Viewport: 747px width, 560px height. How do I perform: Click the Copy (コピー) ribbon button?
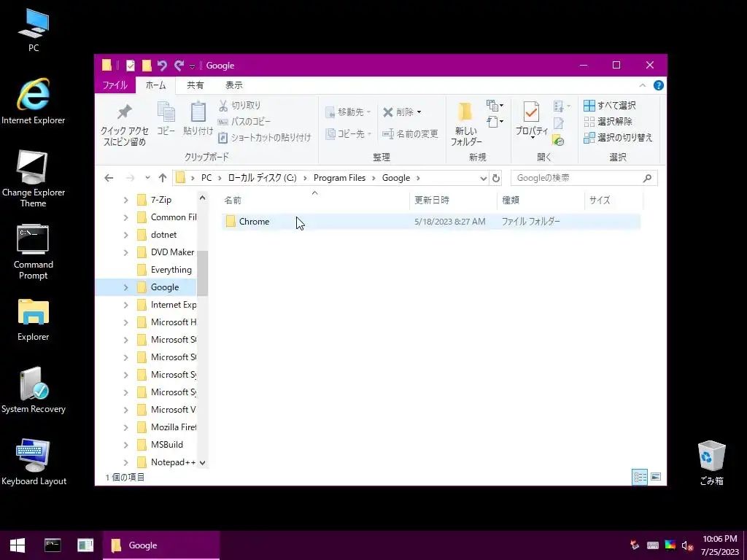click(166, 119)
